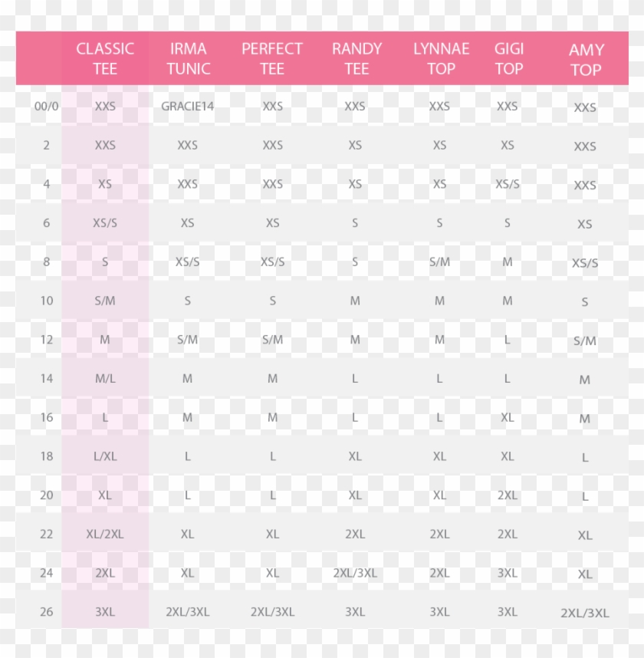644x658 pixels.
Task: Click the PERFECT TEE header
Action: tap(272, 58)
